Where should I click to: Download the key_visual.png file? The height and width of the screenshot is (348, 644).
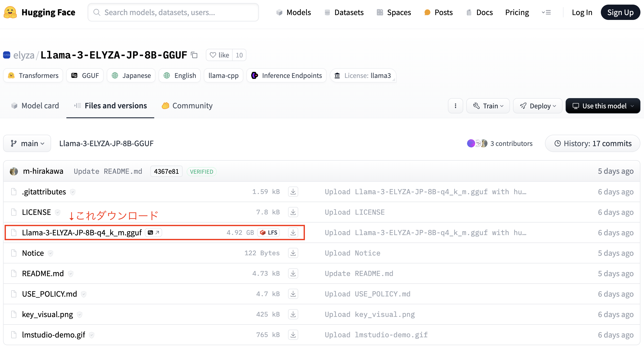[x=293, y=314]
